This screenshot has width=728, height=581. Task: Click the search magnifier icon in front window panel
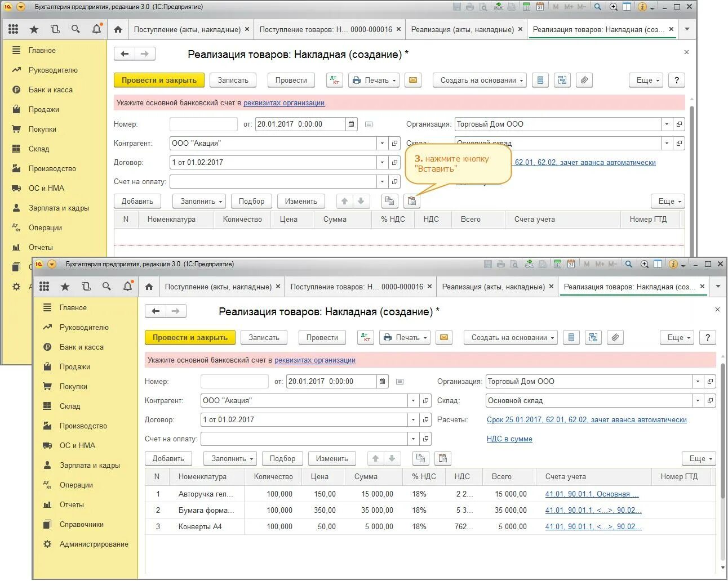click(x=106, y=287)
